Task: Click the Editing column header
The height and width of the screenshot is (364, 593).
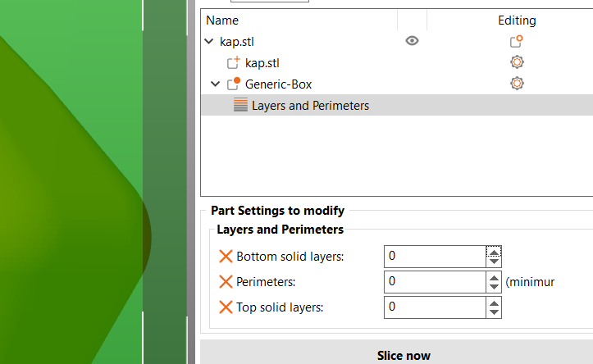Action: (517, 20)
